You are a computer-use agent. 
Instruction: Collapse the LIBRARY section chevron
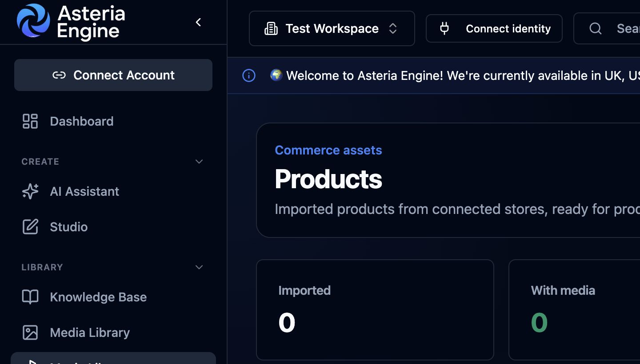(x=199, y=267)
